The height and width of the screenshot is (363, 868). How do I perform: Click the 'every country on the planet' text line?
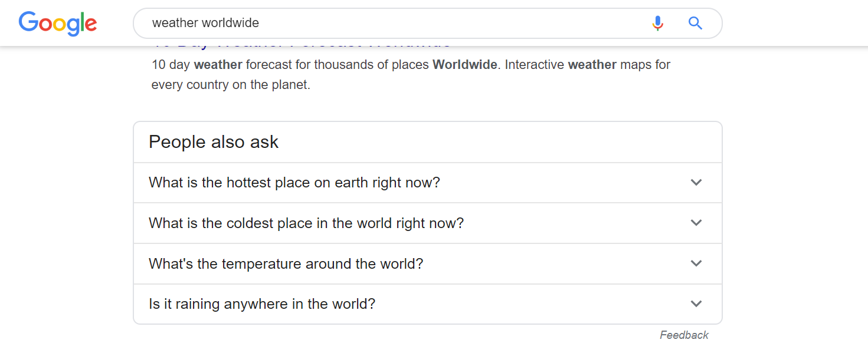tap(230, 85)
